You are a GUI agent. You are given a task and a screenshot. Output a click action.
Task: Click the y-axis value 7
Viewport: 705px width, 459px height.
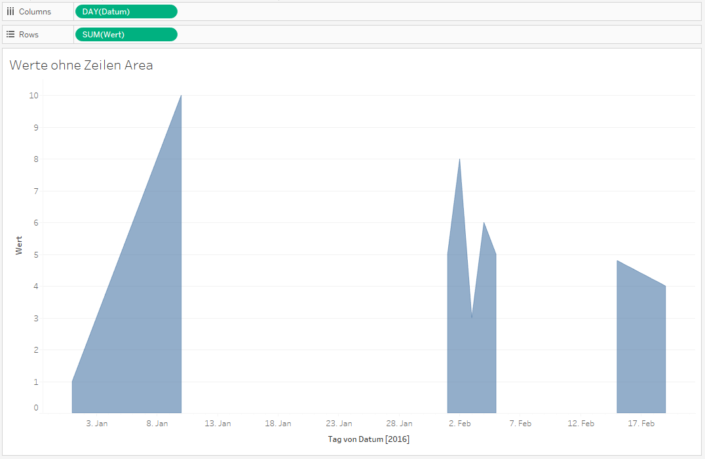click(x=36, y=191)
